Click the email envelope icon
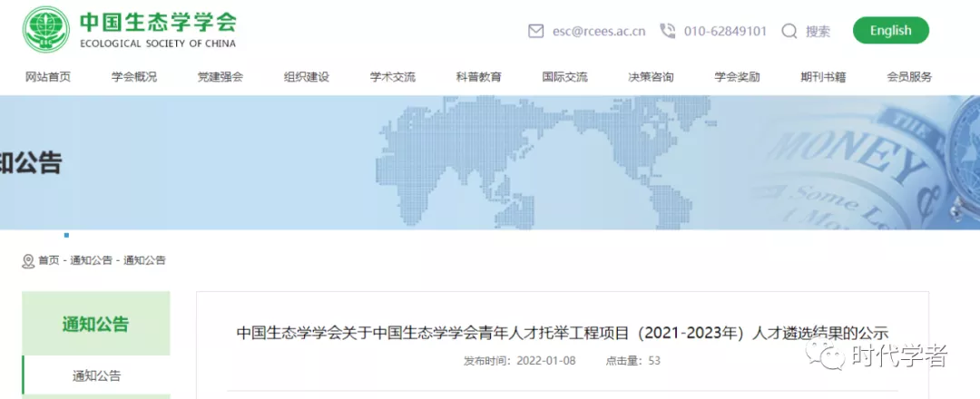This screenshot has height=399, width=980. 535,31
